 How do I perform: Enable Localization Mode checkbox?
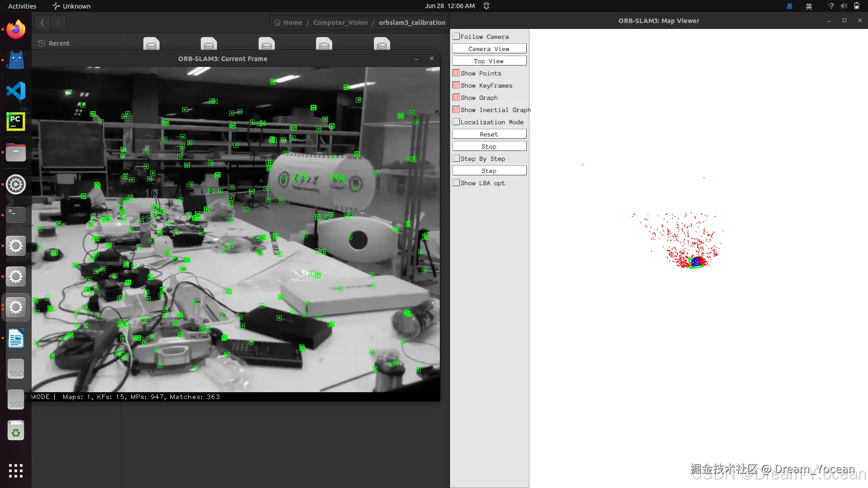457,122
